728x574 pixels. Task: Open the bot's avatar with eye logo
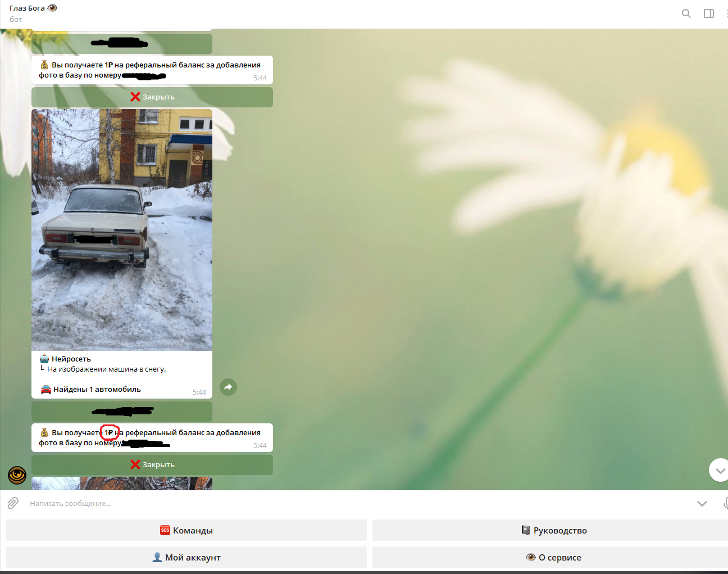point(17,475)
